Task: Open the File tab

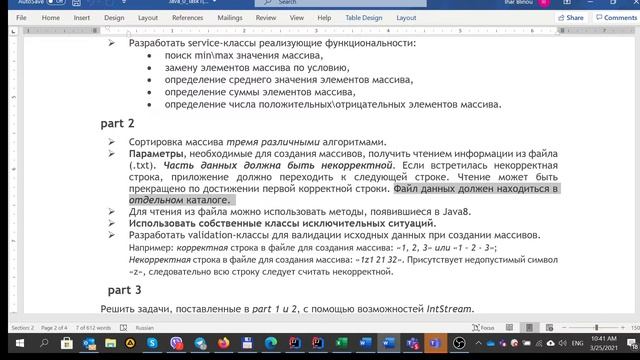Action: [21, 18]
